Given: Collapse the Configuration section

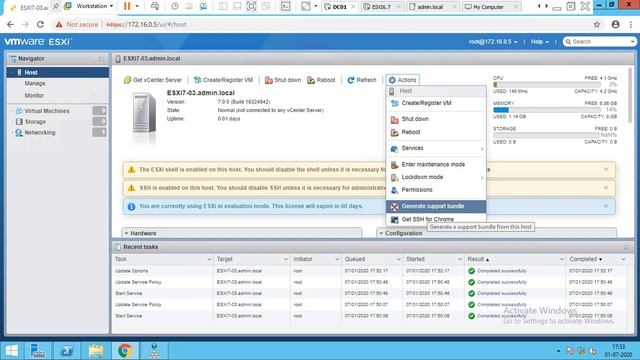Looking at the screenshot, I should pyautogui.click(x=381, y=233).
